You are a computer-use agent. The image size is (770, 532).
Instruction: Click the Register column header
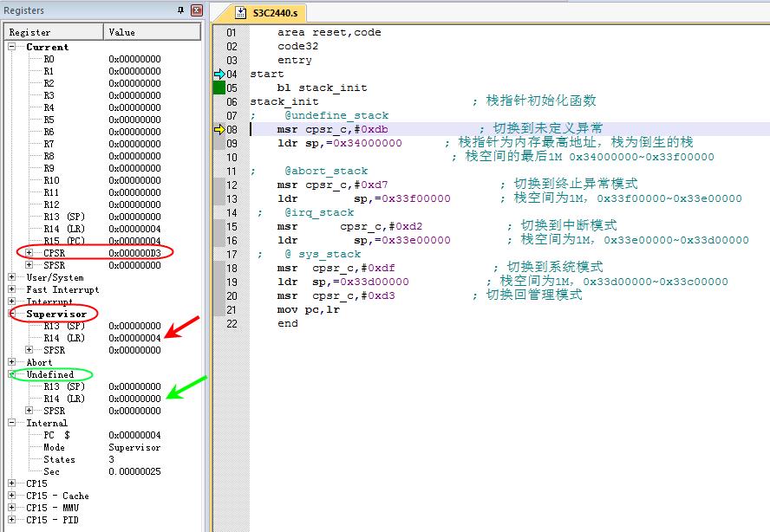52,32
